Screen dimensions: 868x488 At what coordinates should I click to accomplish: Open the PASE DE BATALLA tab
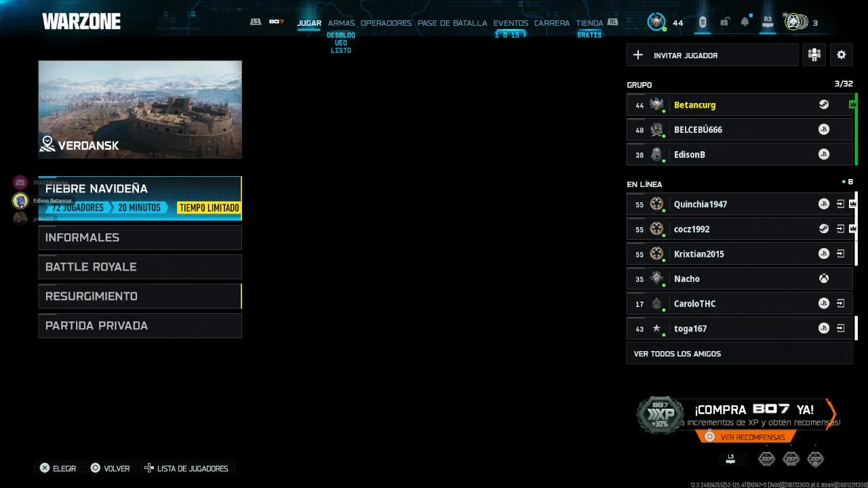[x=452, y=23]
